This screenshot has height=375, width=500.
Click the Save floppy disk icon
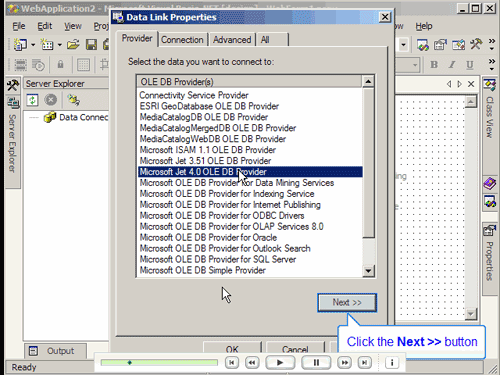pyautogui.click(x=91, y=44)
